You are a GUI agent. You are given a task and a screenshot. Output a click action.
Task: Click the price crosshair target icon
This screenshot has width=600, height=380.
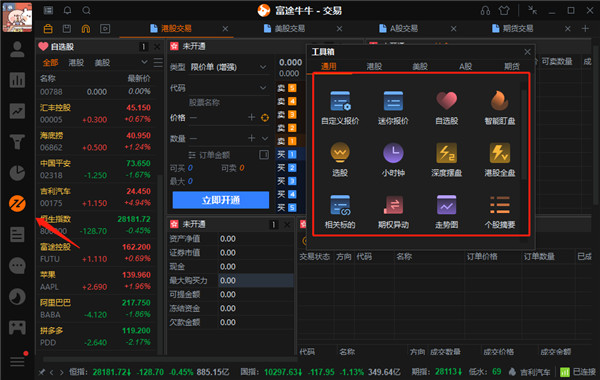265,118
